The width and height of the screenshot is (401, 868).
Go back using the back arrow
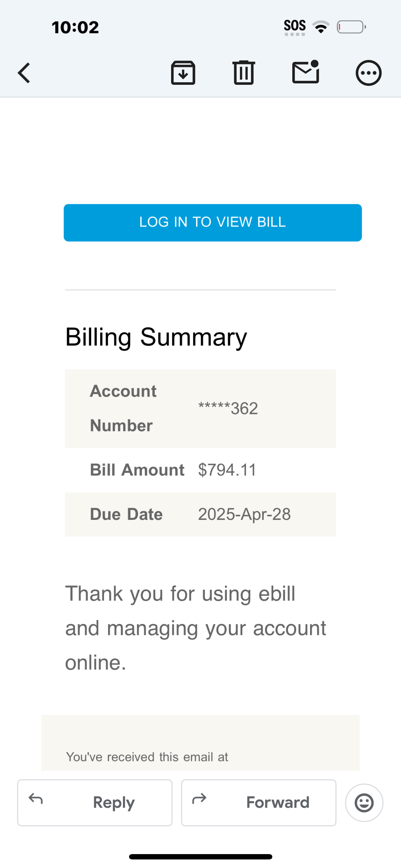24,73
